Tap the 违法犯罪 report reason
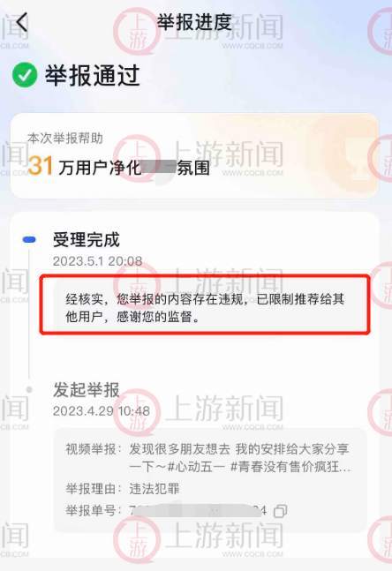 tap(155, 489)
